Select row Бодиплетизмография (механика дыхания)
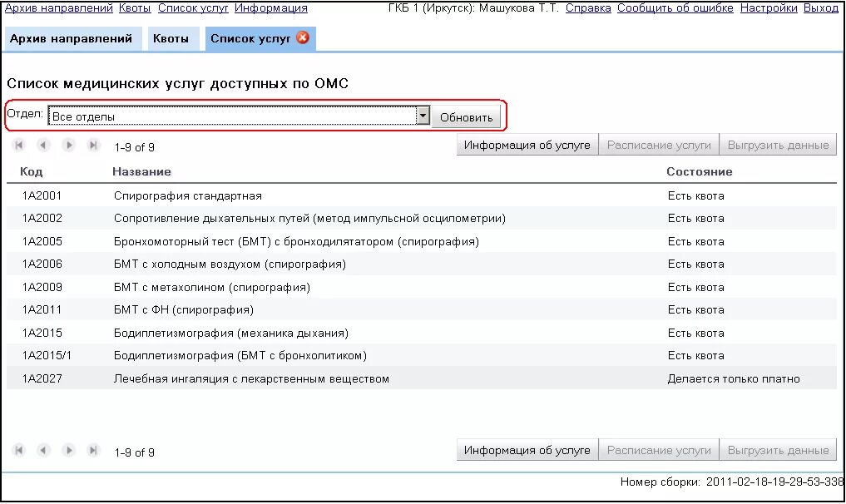Image resolution: width=846 pixels, height=504 pixels. click(422, 333)
